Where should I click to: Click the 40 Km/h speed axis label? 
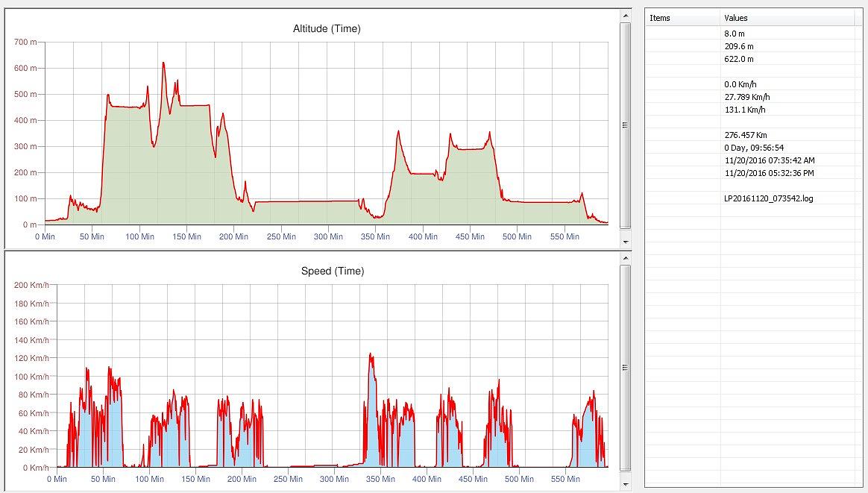pos(34,432)
